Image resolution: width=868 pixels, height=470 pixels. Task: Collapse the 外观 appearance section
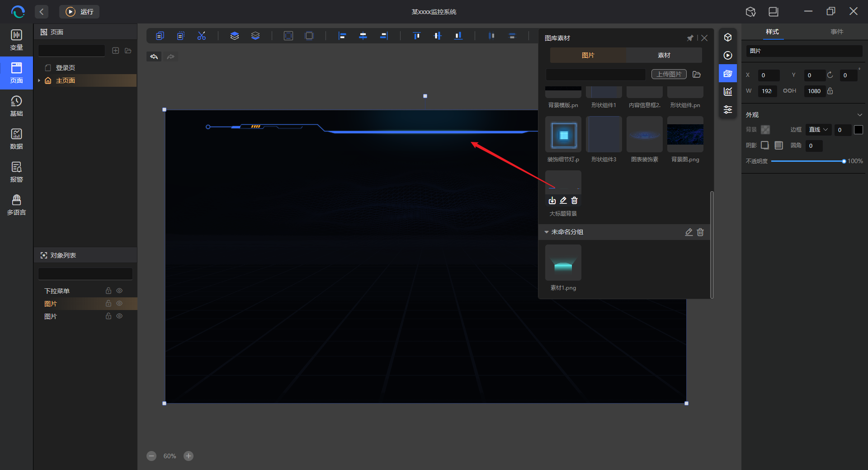pyautogui.click(x=859, y=115)
